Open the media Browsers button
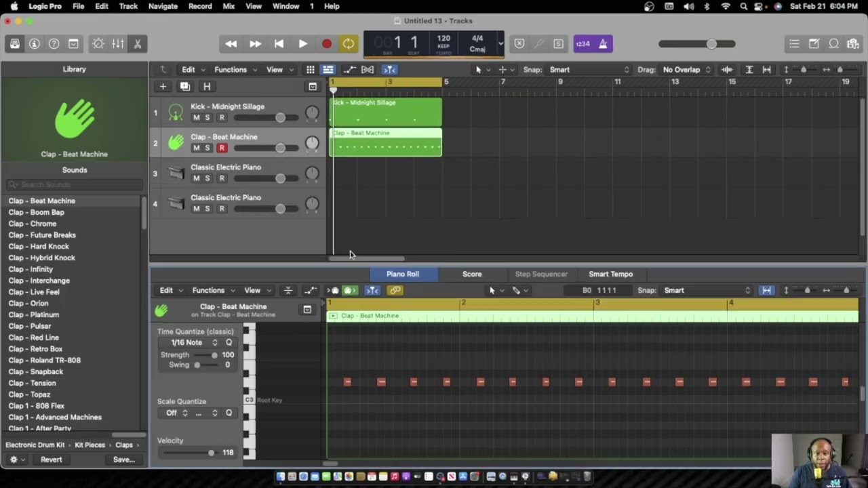This screenshot has width=868, height=488. pos(853,44)
